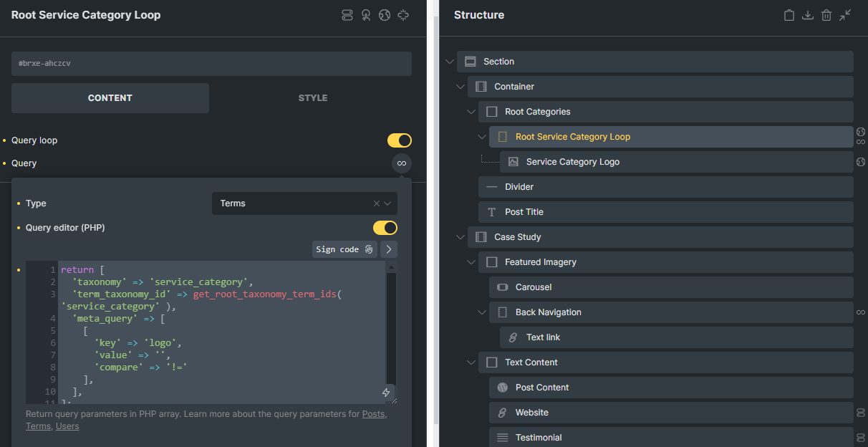
Task: Click the WordPress icon of Post Content row
Action: pos(502,388)
